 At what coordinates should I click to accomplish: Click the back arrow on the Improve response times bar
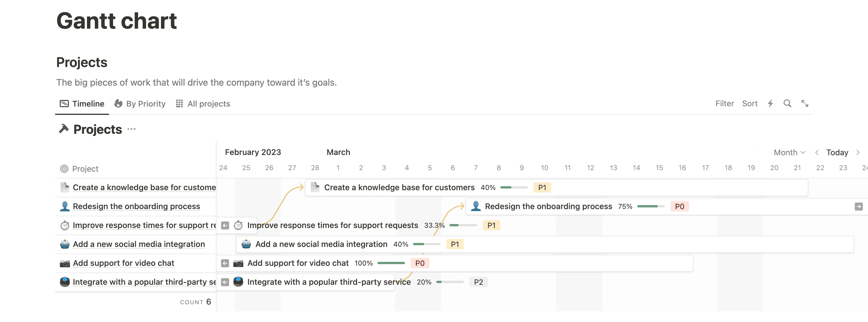click(224, 225)
